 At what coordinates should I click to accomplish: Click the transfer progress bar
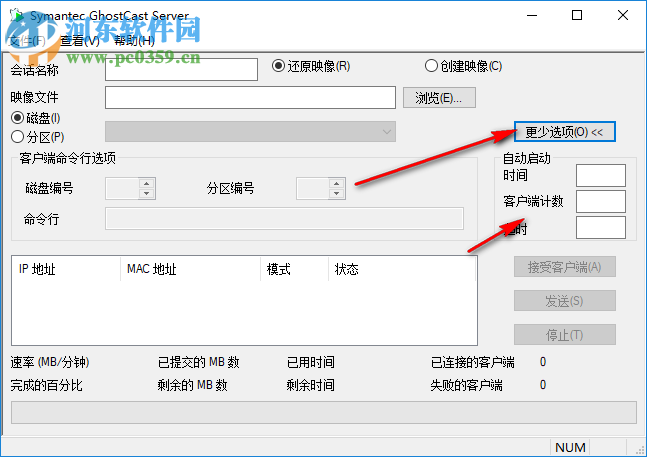coord(324,412)
